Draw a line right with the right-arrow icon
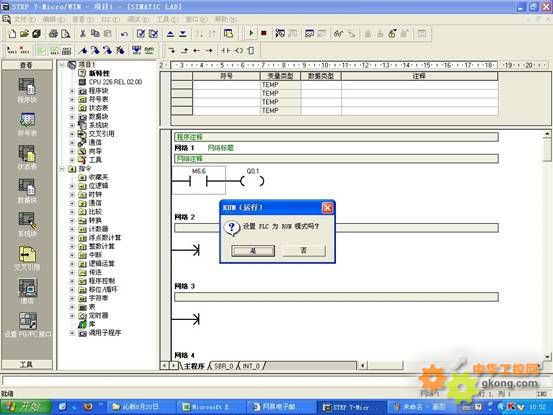The image size is (553, 415). (x=209, y=51)
